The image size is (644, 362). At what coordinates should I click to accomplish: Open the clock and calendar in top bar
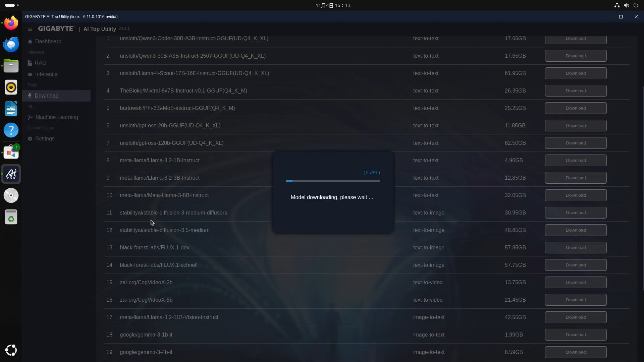pos(333,5)
